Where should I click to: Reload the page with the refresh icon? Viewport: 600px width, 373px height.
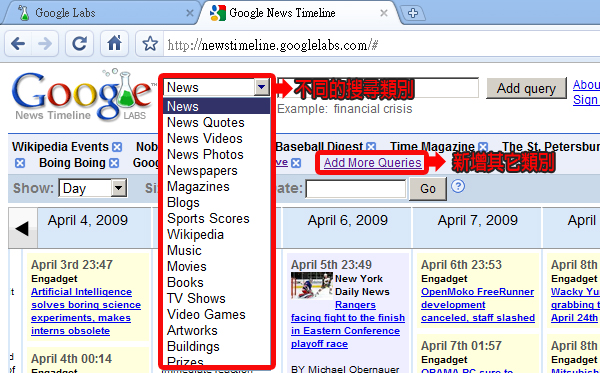coord(80,44)
